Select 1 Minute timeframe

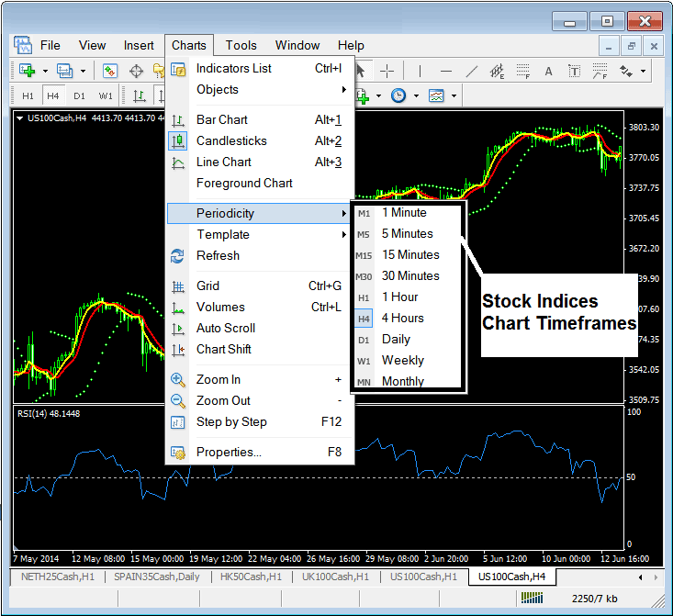coord(407,212)
